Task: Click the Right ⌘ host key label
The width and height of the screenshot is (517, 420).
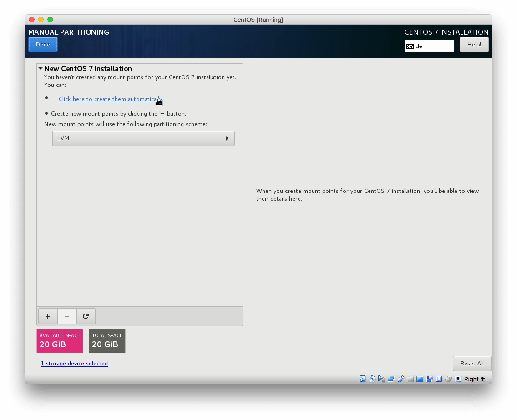Action: pyautogui.click(x=475, y=379)
